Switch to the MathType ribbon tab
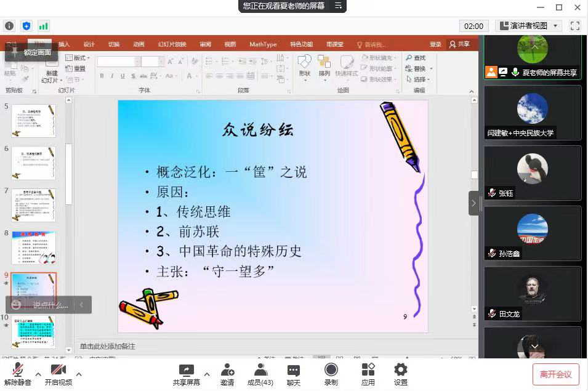 pos(263,44)
